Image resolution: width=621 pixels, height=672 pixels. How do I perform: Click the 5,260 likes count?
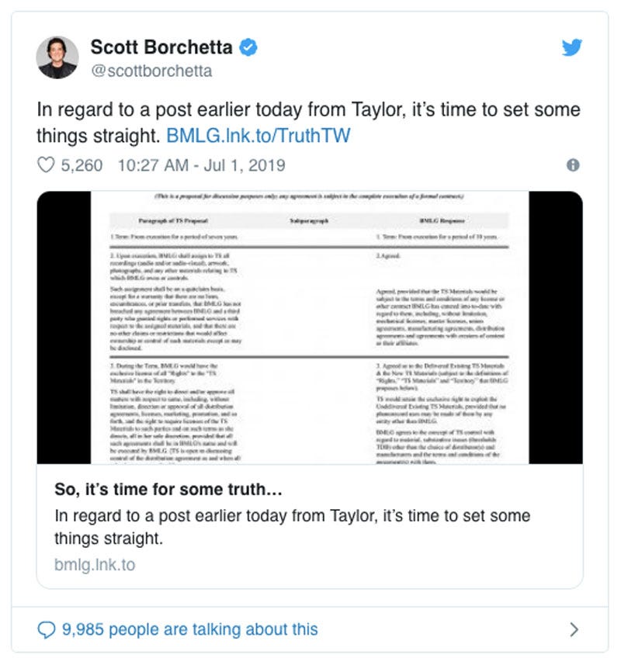(x=82, y=165)
